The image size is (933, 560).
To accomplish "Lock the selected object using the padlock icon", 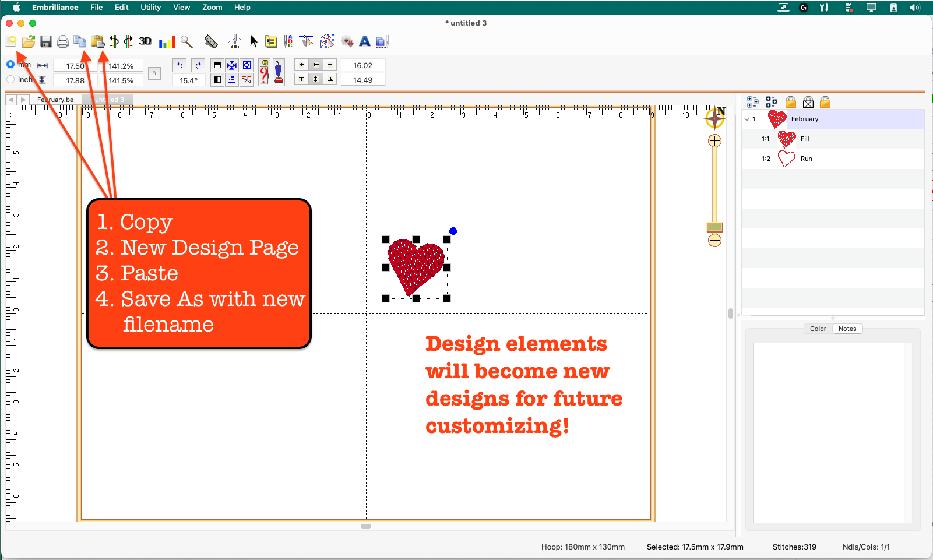I will (791, 101).
